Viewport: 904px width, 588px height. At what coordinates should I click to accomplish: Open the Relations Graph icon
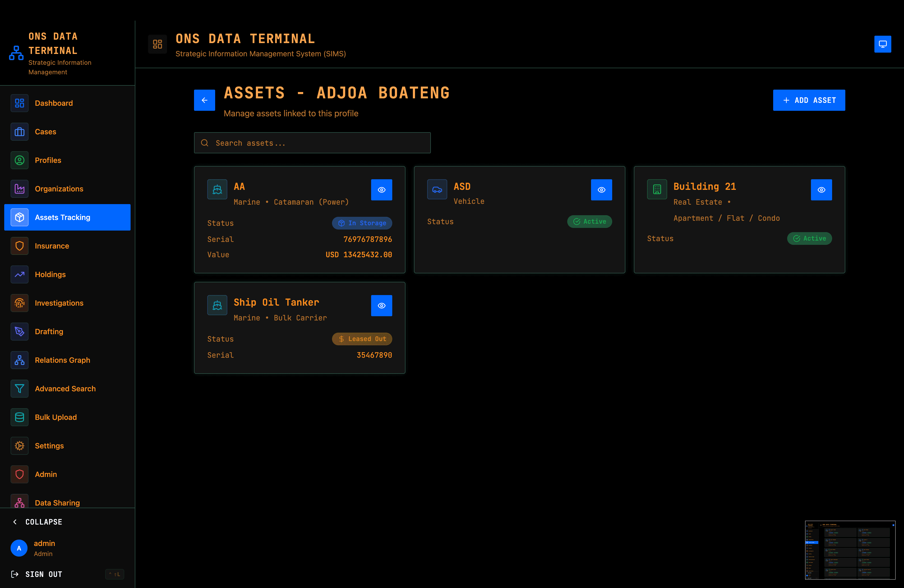click(x=19, y=360)
